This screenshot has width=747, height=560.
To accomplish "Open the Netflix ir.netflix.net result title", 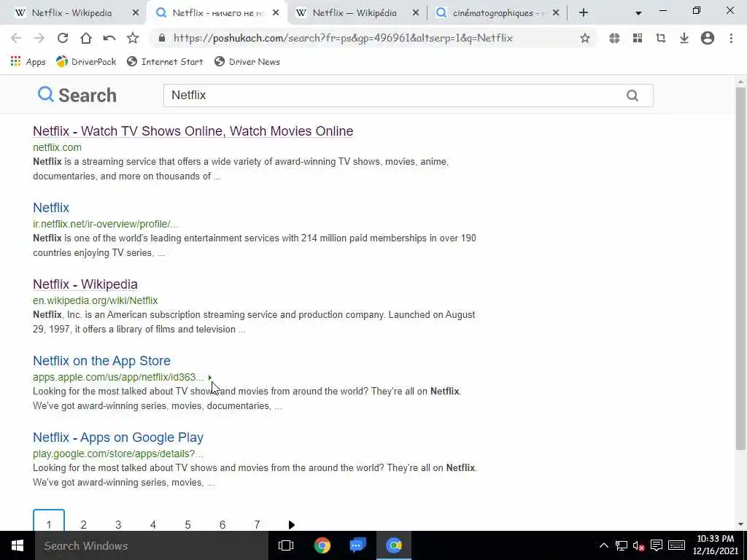I will [51, 208].
